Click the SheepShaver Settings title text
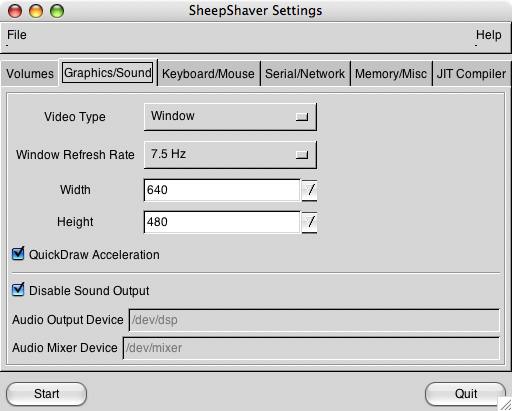512x411 pixels. tap(256, 11)
